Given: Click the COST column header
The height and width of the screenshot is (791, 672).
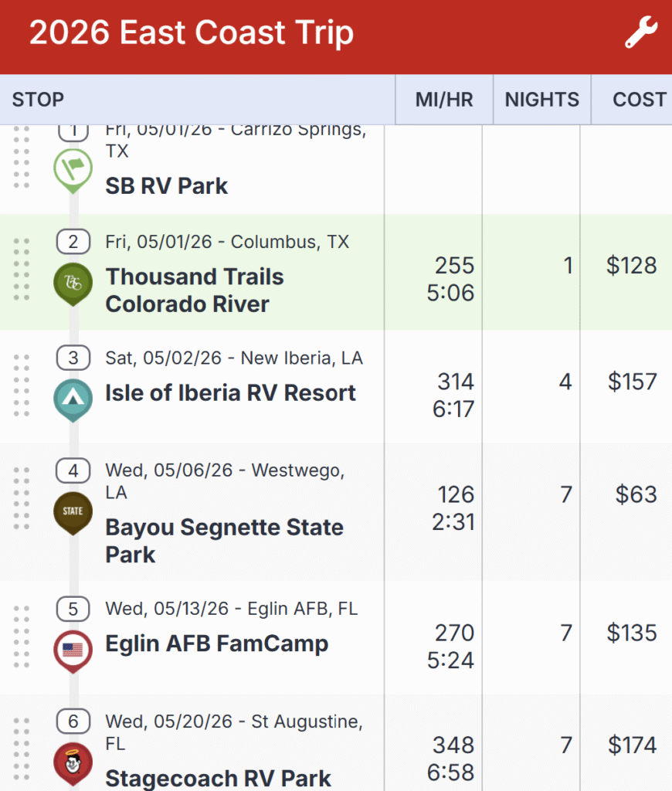Looking at the screenshot, I should (x=639, y=100).
